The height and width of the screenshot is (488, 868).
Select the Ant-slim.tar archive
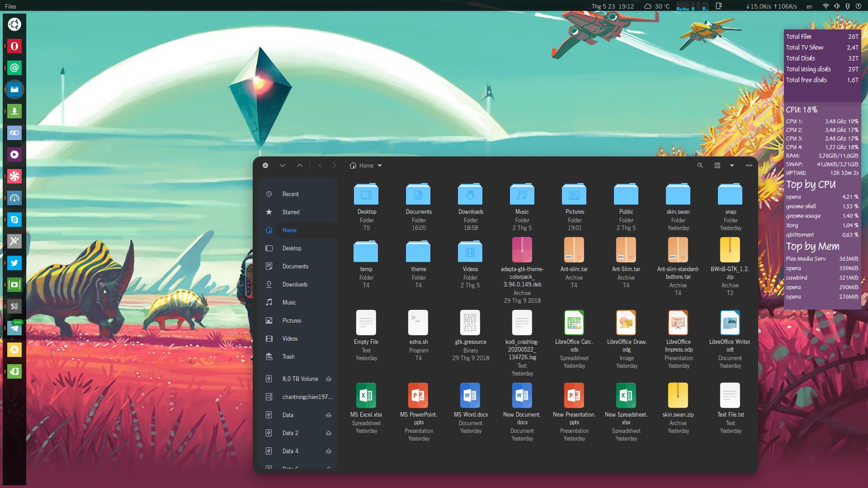click(574, 250)
